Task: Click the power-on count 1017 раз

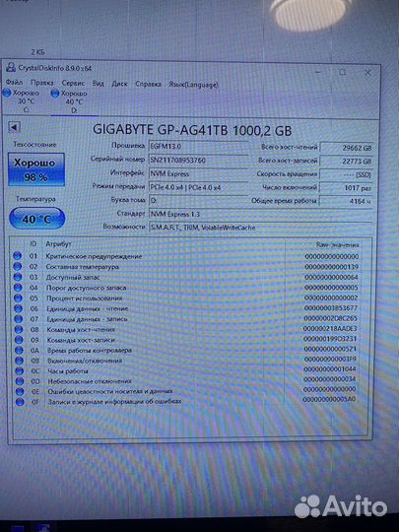Action: click(347, 187)
